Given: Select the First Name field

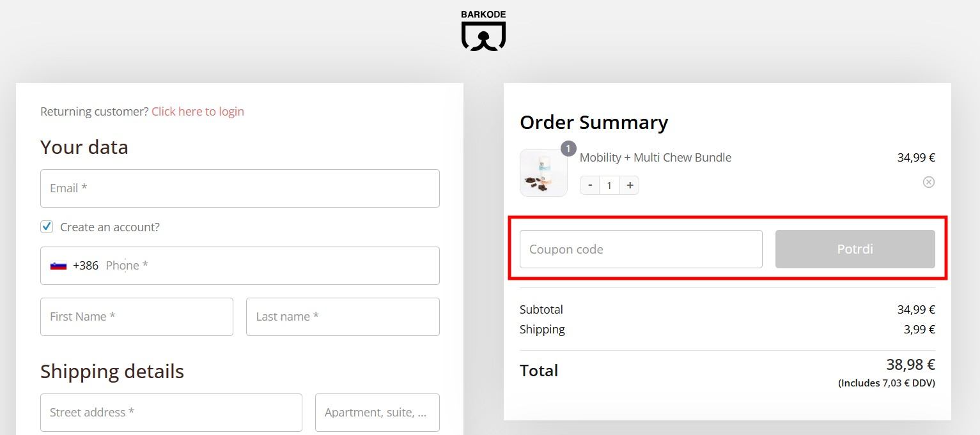Looking at the screenshot, I should pyautogui.click(x=136, y=317).
